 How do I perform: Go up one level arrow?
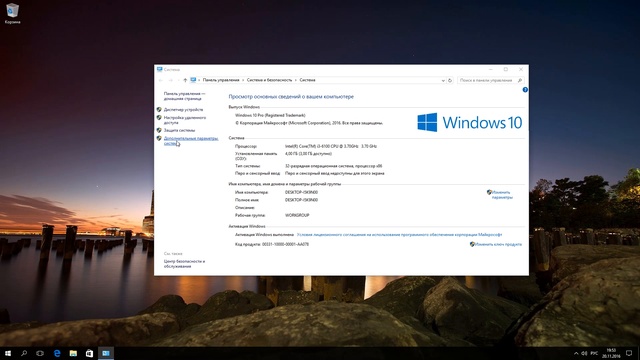185,80
